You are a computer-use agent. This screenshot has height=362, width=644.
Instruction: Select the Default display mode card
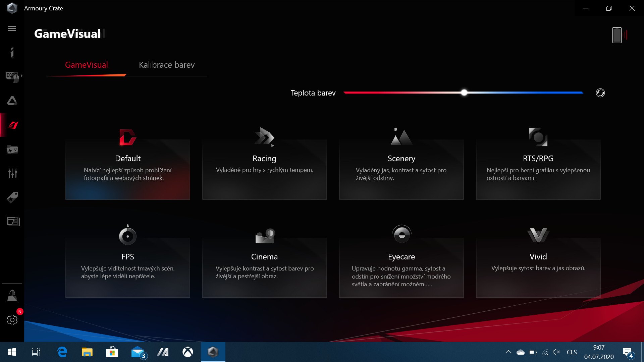(128, 169)
